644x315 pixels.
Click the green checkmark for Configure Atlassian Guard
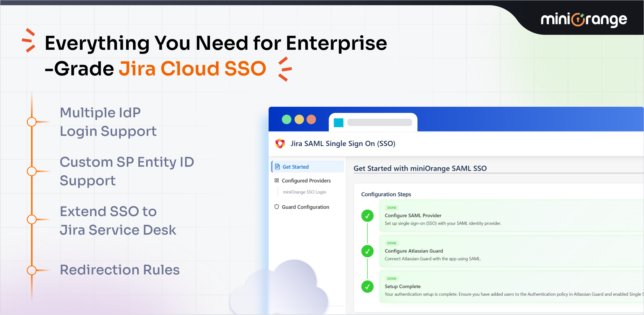tap(367, 251)
